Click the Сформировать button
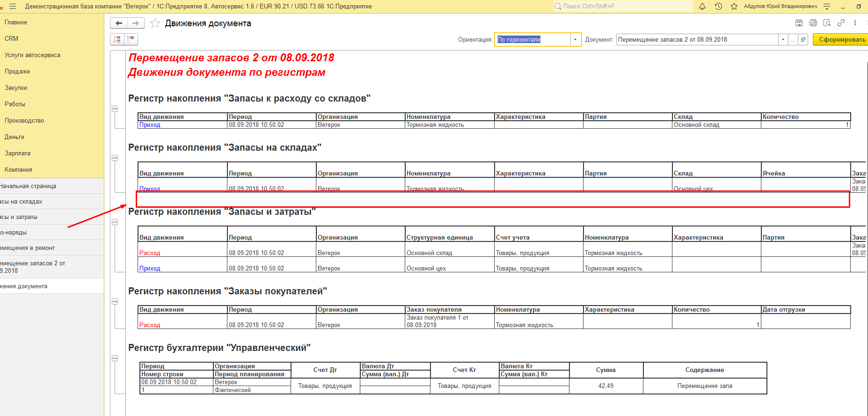The height and width of the screenshot is (416, 868). click(841, 40)
